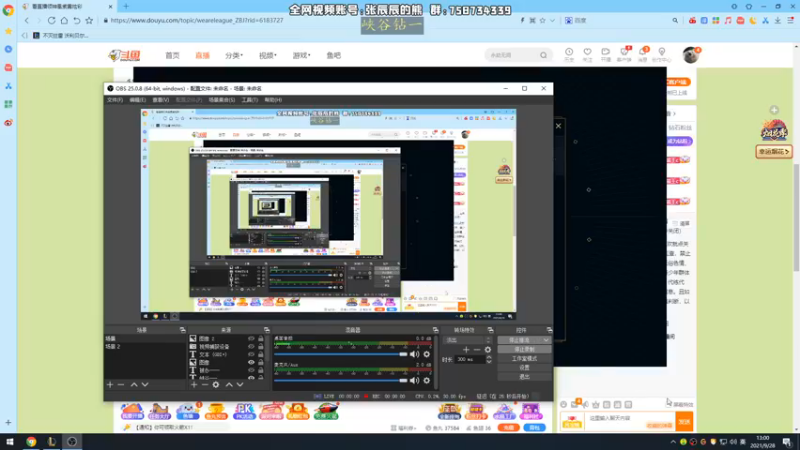
Task: Add a new scene with the plus icon
Action: tap(110, 384)
